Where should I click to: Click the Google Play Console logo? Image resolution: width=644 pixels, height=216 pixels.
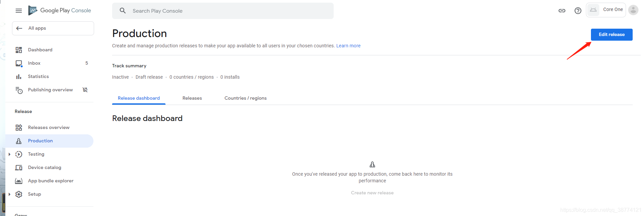pos(60,11)
